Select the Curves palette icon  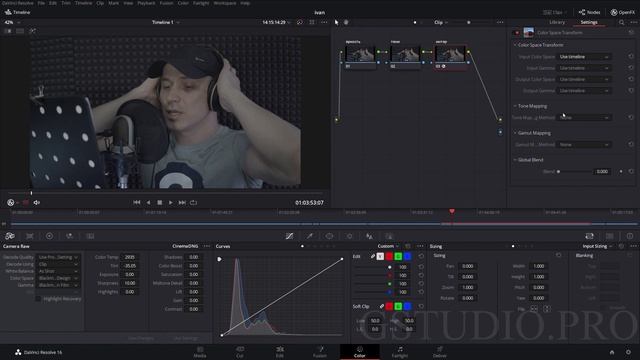pyautogui.click(x=289, y=236)
